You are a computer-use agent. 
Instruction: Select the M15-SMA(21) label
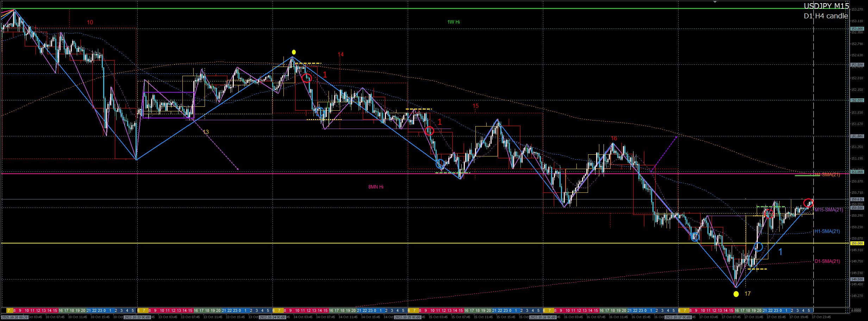point(829,210)
